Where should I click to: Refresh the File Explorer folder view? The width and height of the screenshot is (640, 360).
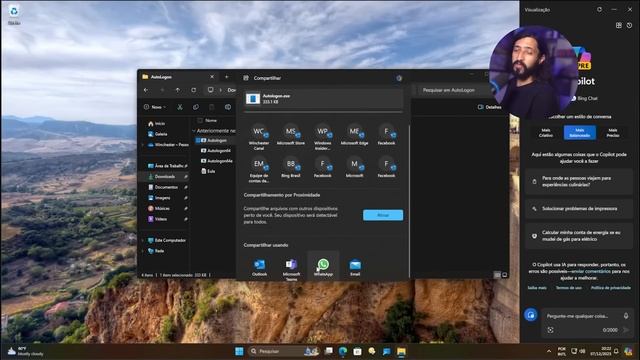[193, 90]
